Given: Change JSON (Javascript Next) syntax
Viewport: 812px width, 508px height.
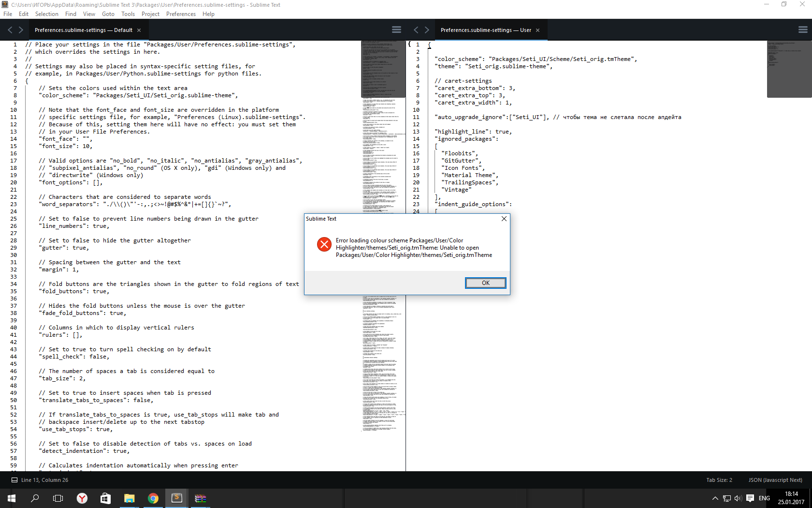Looking at the screenshot, I should click(x=775, y=480).
